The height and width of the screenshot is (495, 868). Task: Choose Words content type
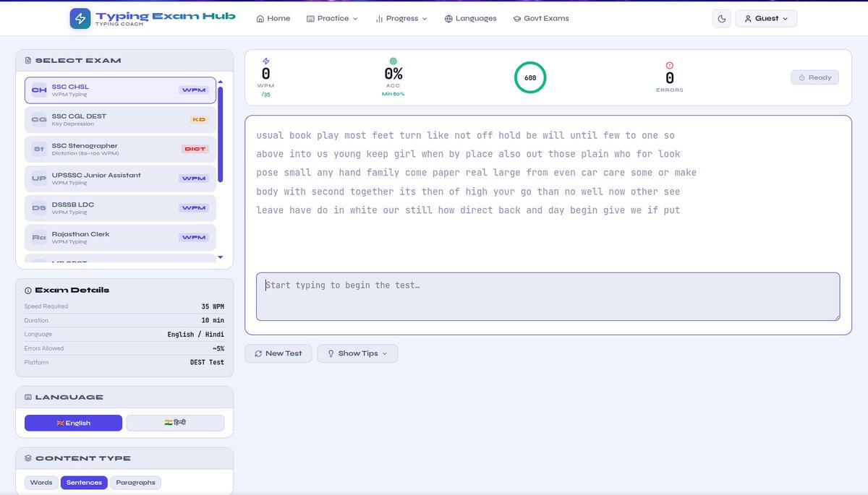[41, 483]
